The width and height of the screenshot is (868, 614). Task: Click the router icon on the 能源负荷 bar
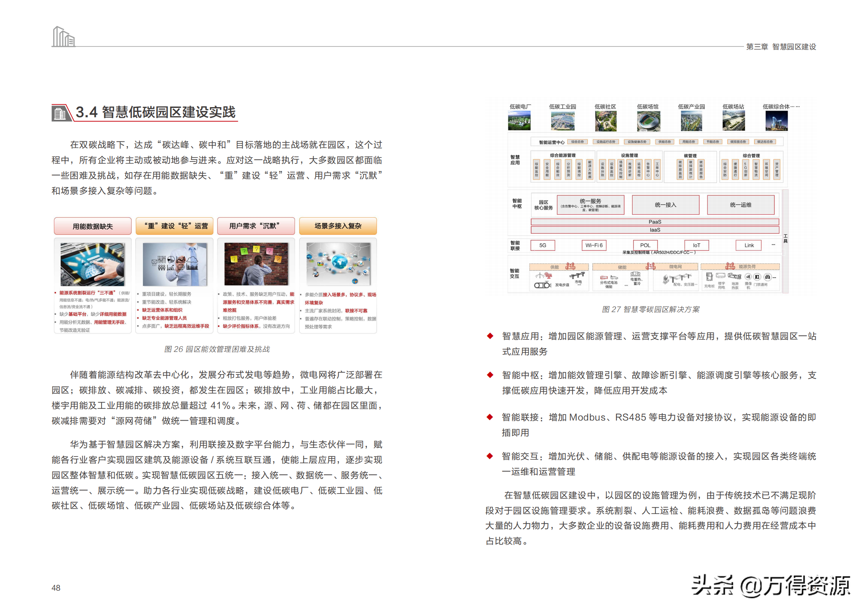(x=730, y=266)
